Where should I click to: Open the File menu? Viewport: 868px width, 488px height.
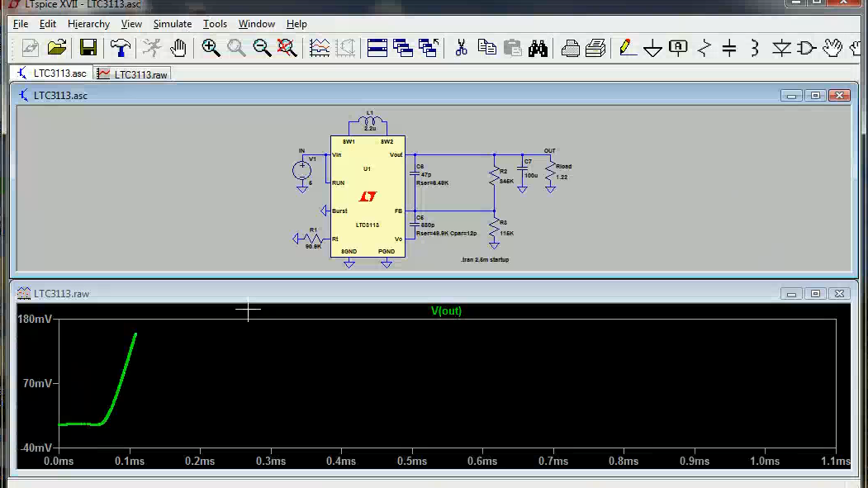(21, 24)
